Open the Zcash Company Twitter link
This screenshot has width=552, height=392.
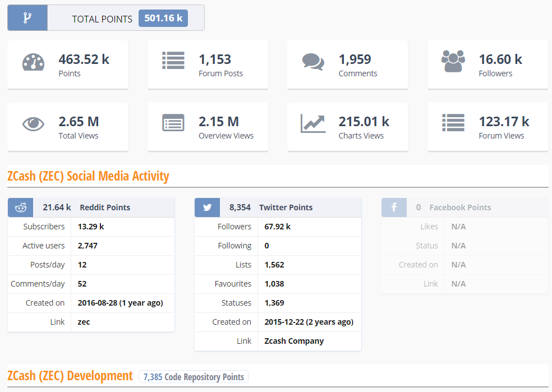(294, 341)
